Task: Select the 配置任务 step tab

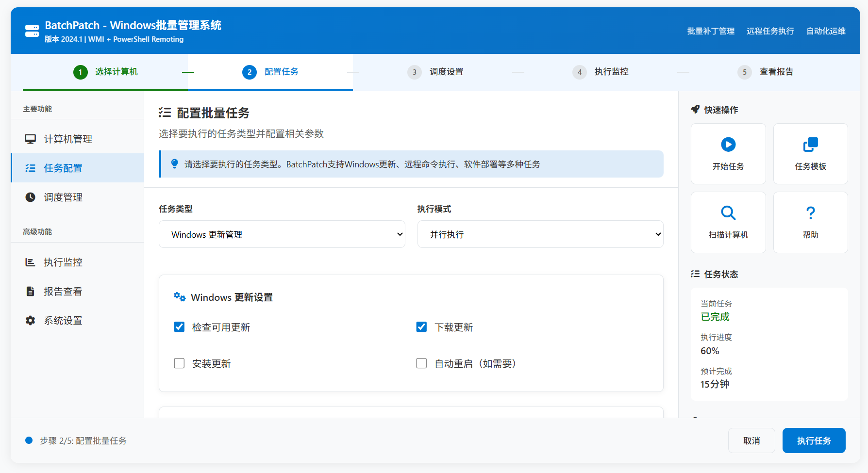Action: [x=270, y=72]
